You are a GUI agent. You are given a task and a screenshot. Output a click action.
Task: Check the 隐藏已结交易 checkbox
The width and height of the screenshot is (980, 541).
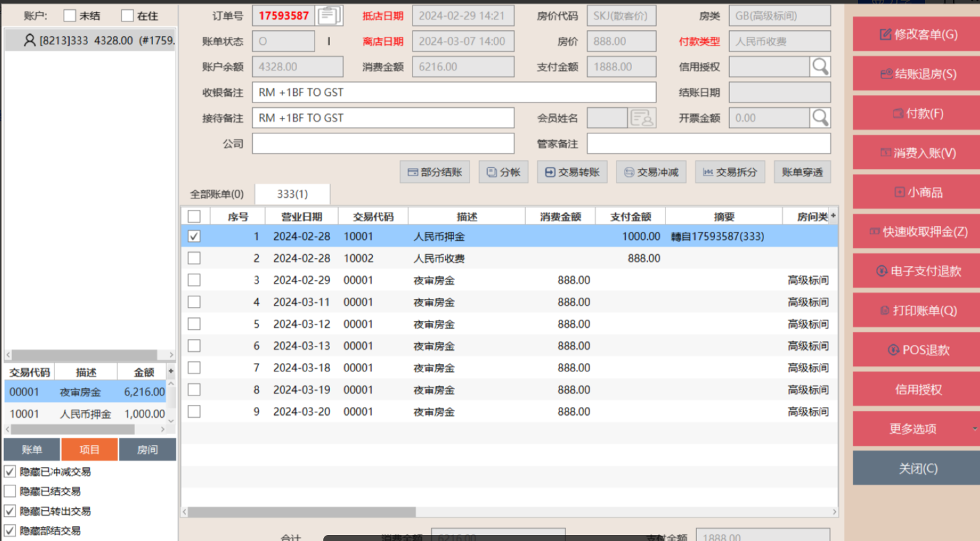[x=10, y=491]
